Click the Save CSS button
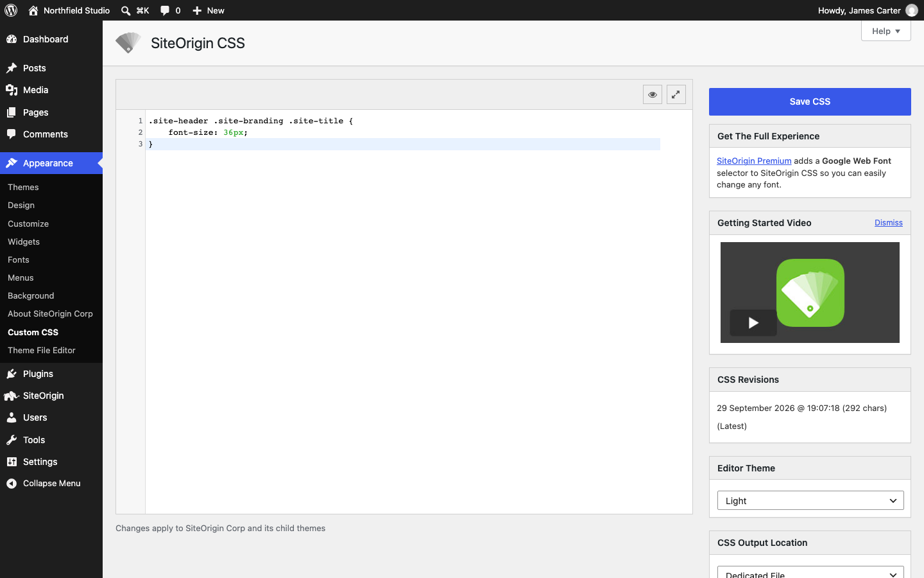924x578 pixels. (x=810, y=101)
